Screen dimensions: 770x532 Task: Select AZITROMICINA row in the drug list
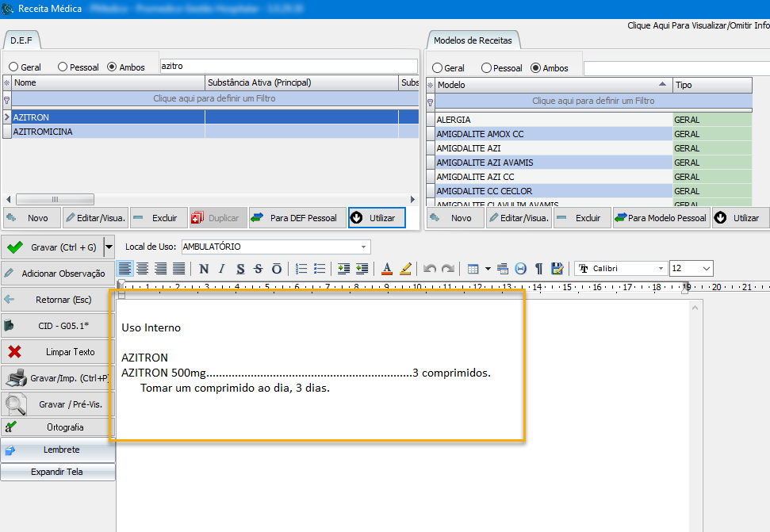click(43, 132)
